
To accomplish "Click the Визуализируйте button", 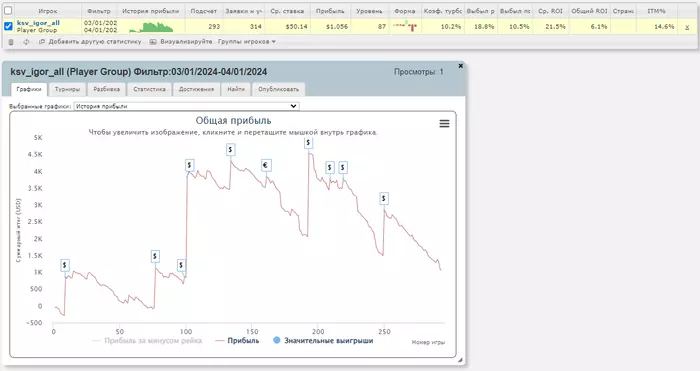I will [x=181, y=42].
